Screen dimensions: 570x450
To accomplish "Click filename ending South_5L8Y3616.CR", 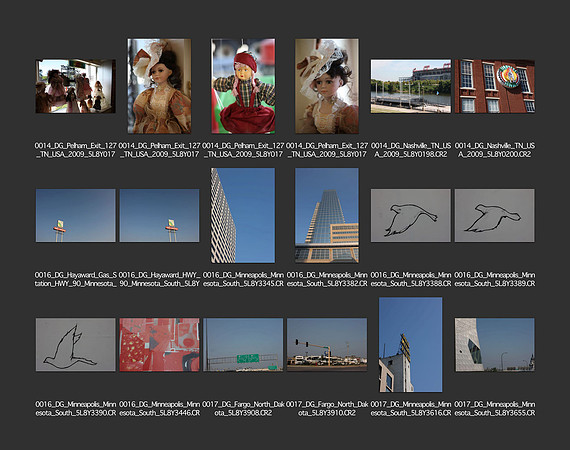I will click(411, 409).
